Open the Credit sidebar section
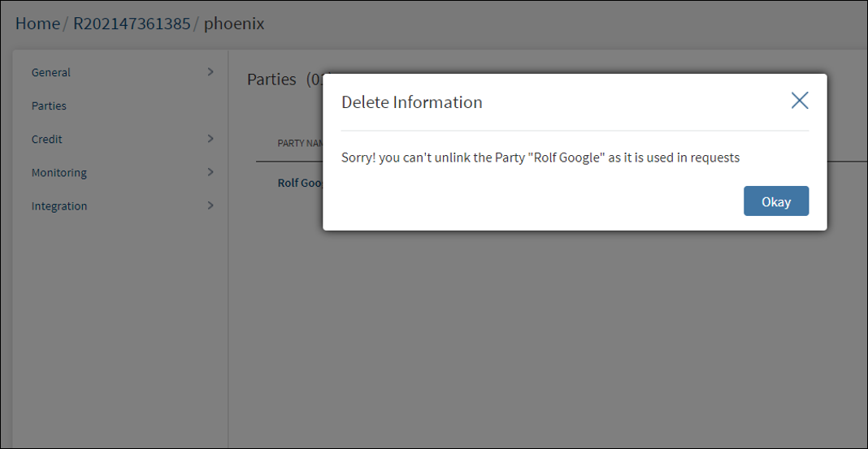 click(46, 140)
